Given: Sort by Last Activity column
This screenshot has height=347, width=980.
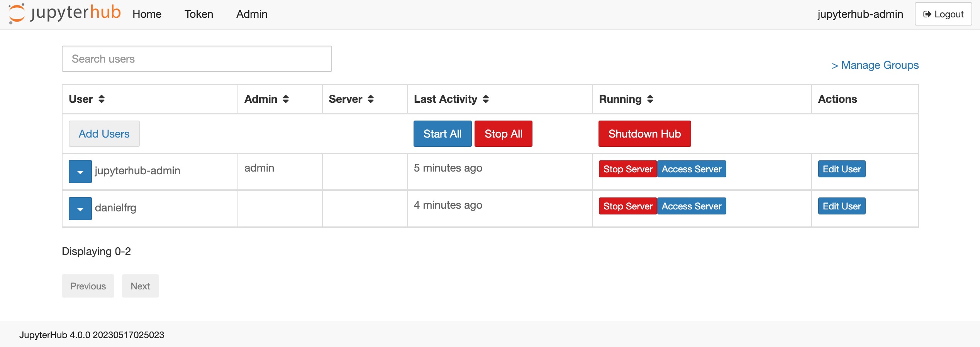Looking at the screenshot, I should pos(486,99).
